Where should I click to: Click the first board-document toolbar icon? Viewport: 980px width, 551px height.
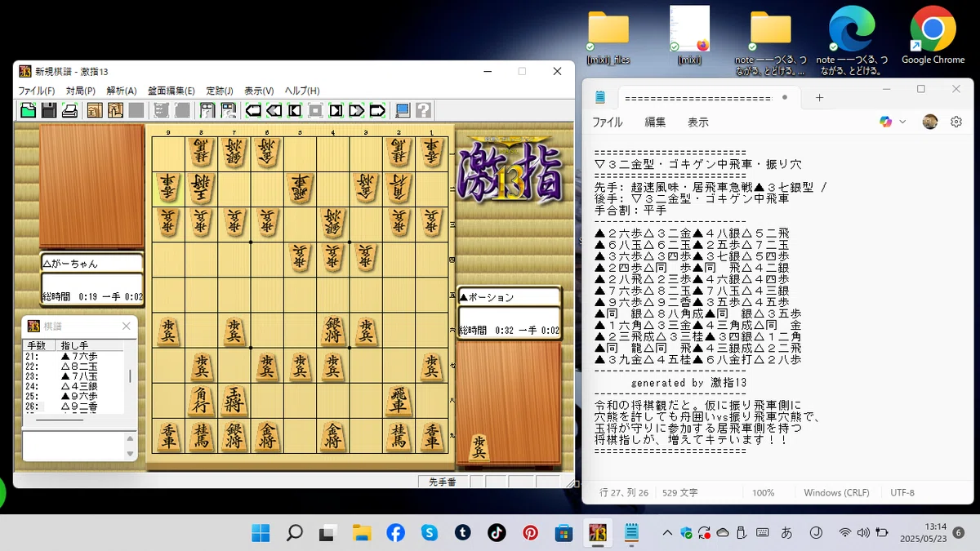[207, 110]
